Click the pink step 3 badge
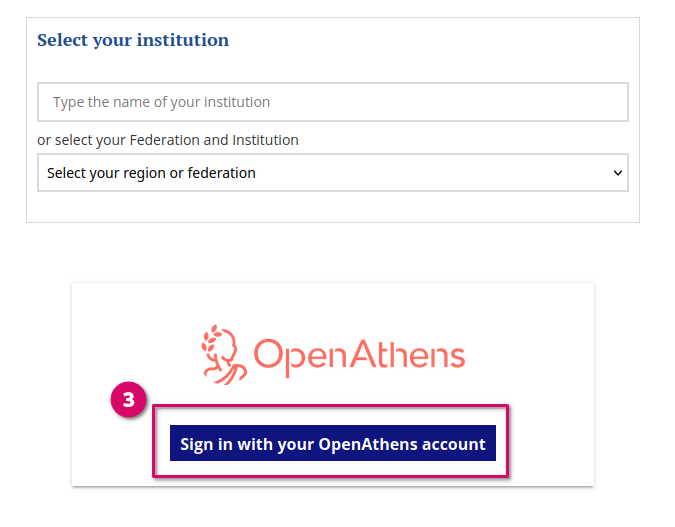This screenshot has width=675, height=527. [x=128, y=399]
